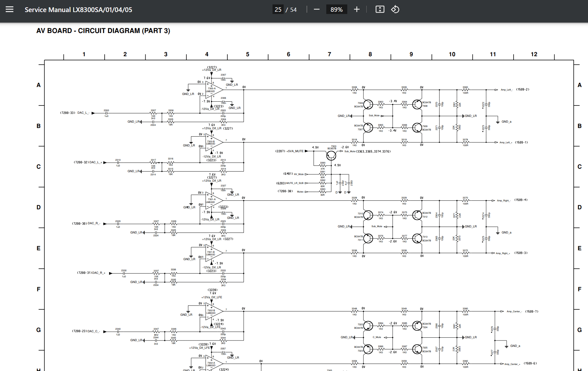Viewport: 588px width, 371px height.
Task: Click the (2207) +5VA_MUTE label
Action: 289,151
